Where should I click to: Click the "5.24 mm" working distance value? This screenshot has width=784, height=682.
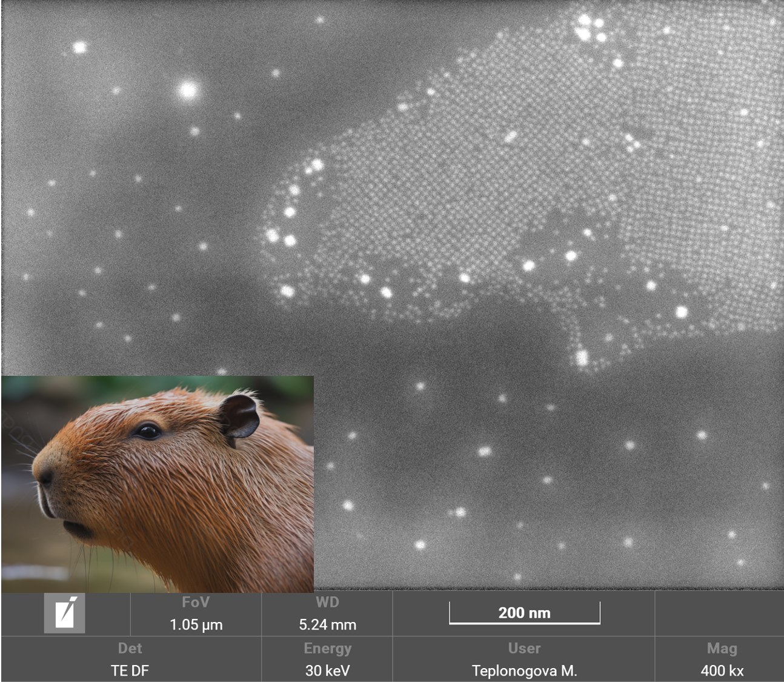pyautogui.click(x=327, y=624)
